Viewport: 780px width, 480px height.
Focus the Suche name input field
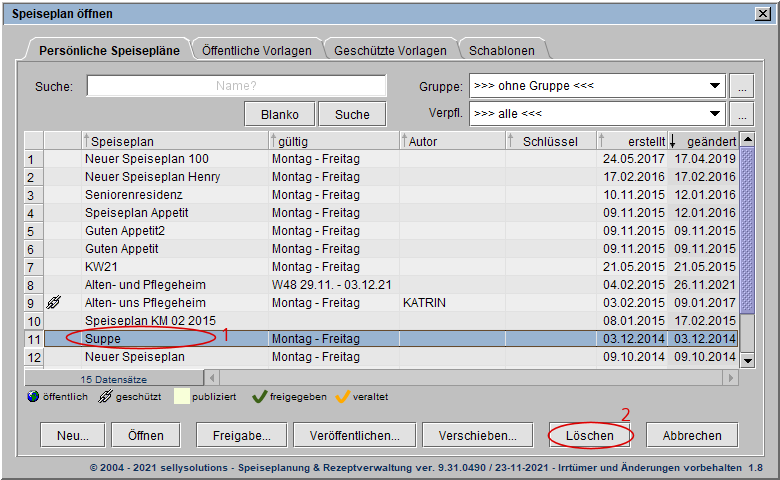click(236, 86)
